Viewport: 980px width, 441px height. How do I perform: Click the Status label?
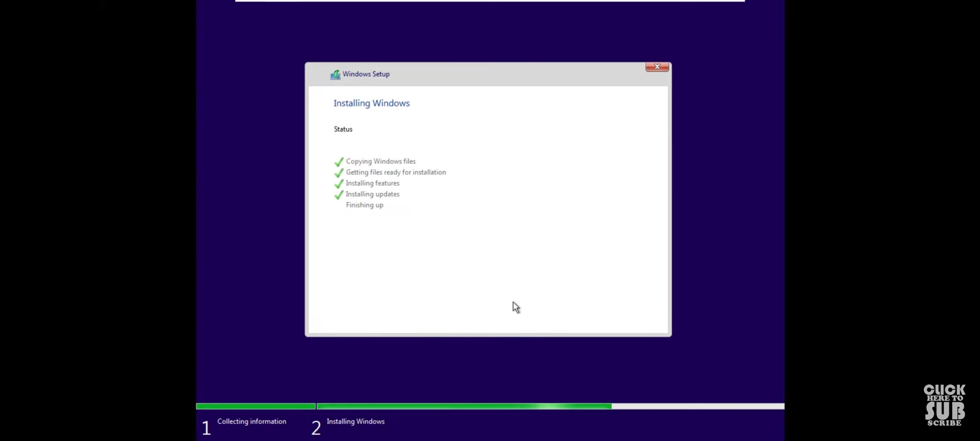(x=343, y=129)
